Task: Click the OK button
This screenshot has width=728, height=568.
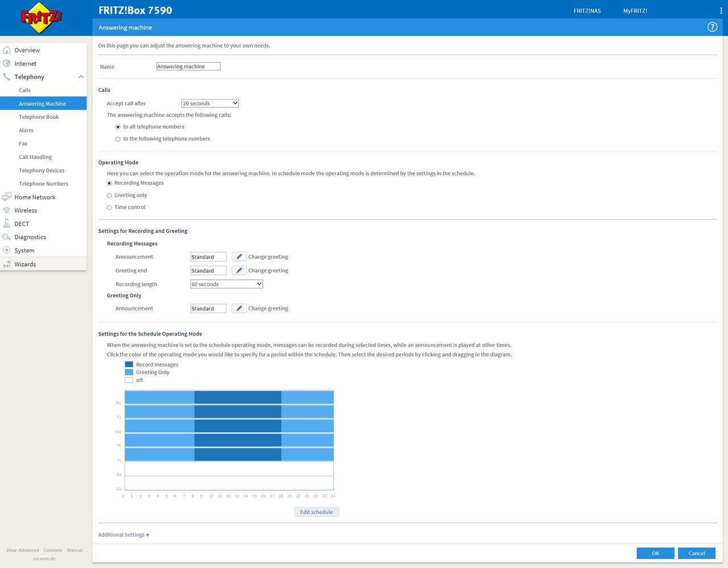Action: [x=655, y=553]
